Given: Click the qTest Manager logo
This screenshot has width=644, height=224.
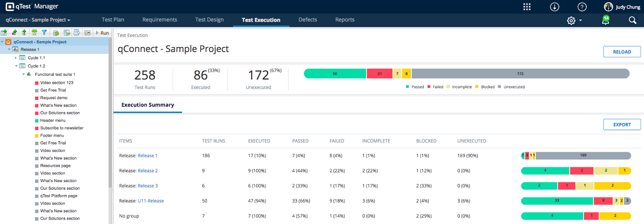Looking at the screenshot, I should click(32, 6).
